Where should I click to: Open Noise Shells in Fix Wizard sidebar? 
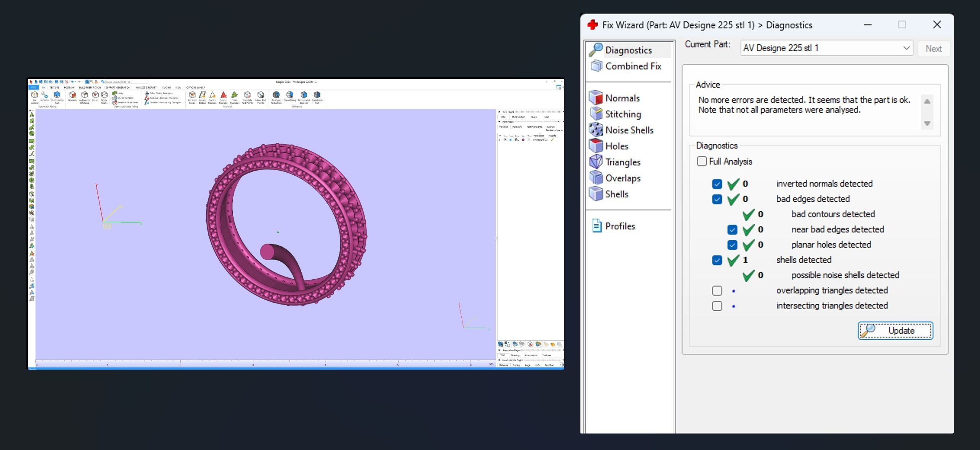pyautogui.click(x=629, y=130)
